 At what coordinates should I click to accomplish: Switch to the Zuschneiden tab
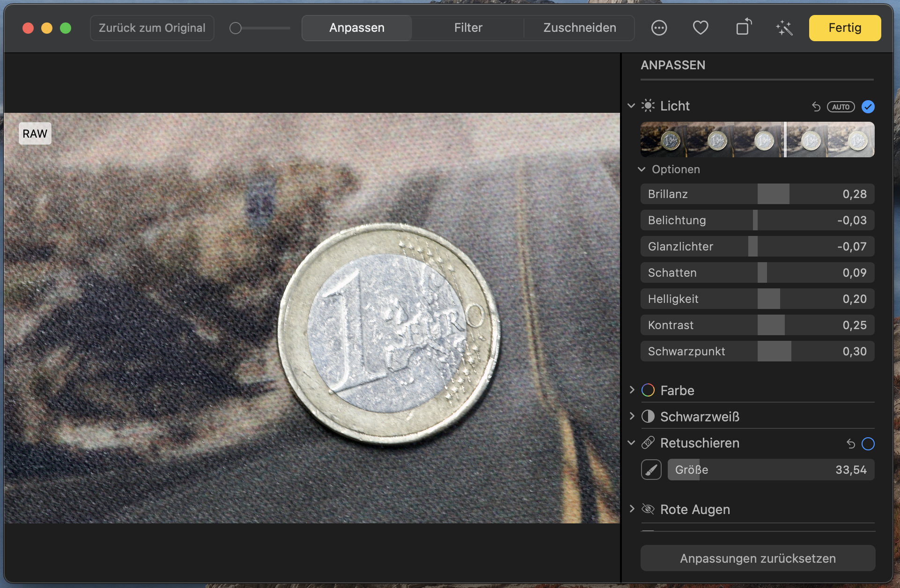[579, 28]
